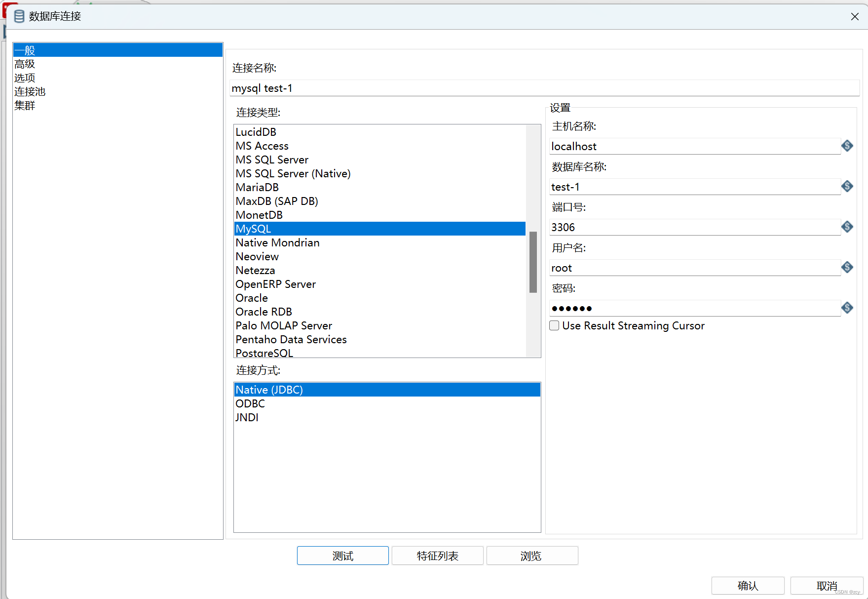Select Neoview connection type

click(380, 256)
